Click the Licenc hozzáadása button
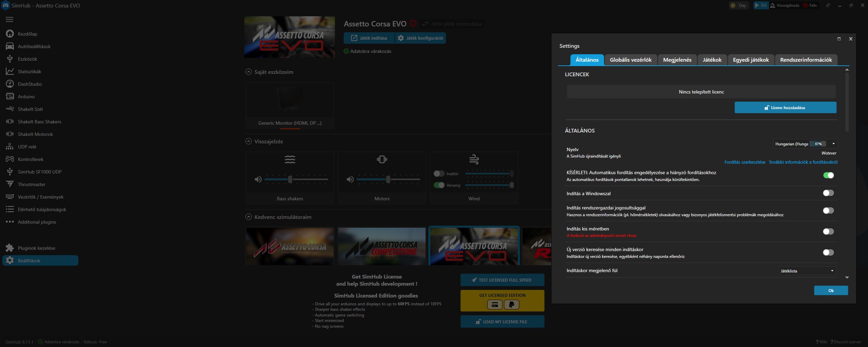 coord(785,108)
